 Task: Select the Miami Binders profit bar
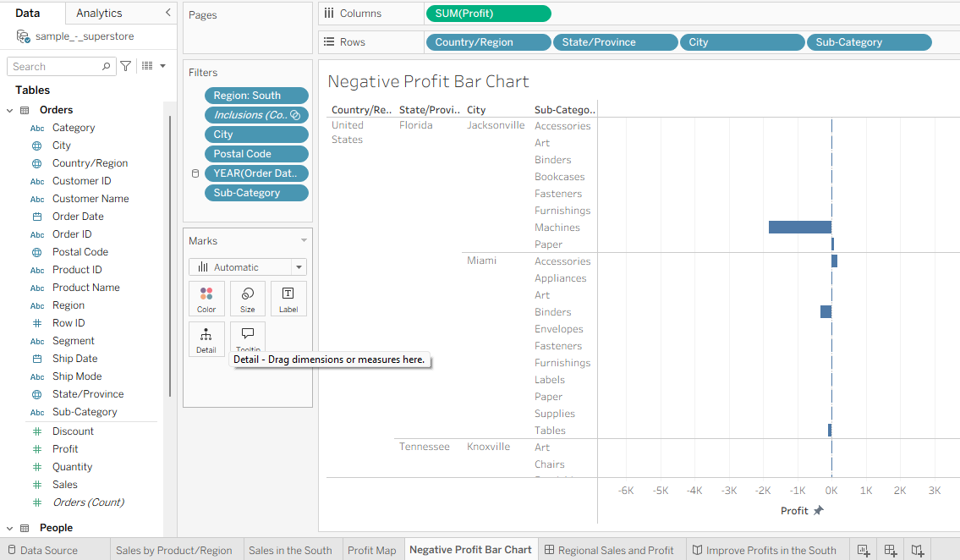point(826,311)
